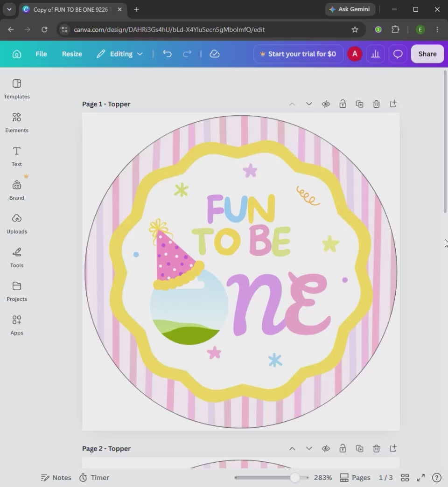Open the Tools panel

(17, 258)
